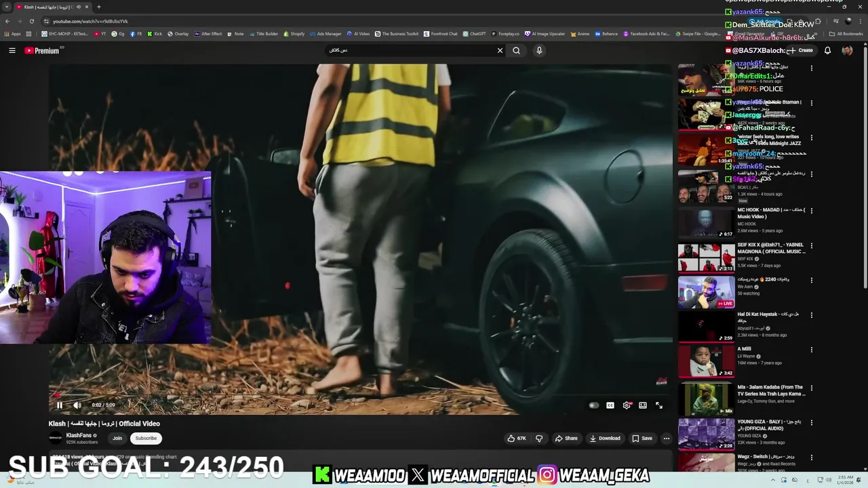868x488 pixels.
Task: Open the tab search dropdown arrow
Action: (5, 7)
